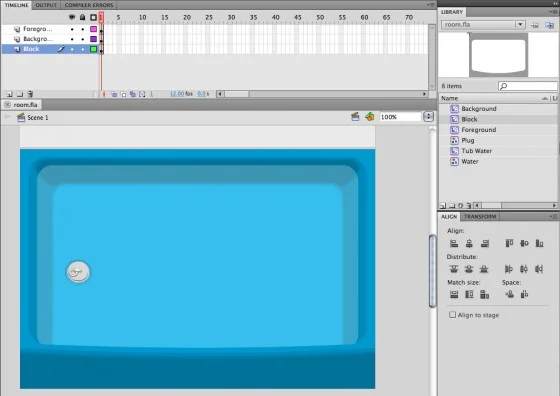Click Align left edge icon
The height and width of the screenshot is (396, 560).
(454, 244)
